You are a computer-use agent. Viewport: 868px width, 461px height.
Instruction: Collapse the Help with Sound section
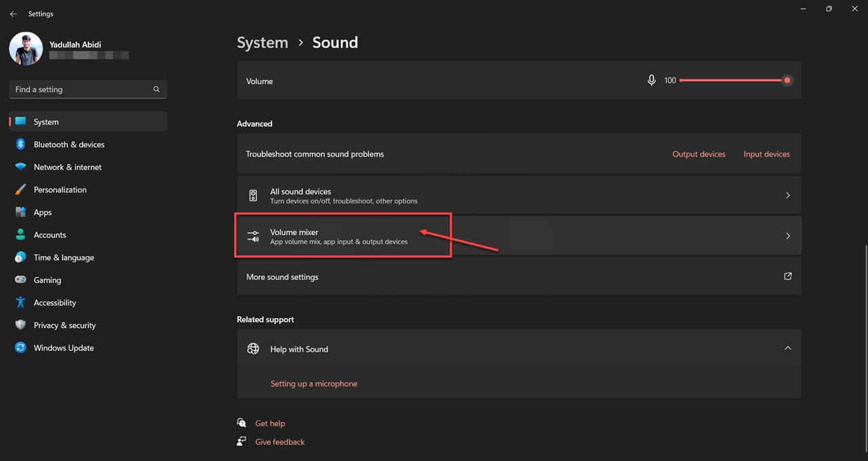pyautogui.click(x=787, y=348)
